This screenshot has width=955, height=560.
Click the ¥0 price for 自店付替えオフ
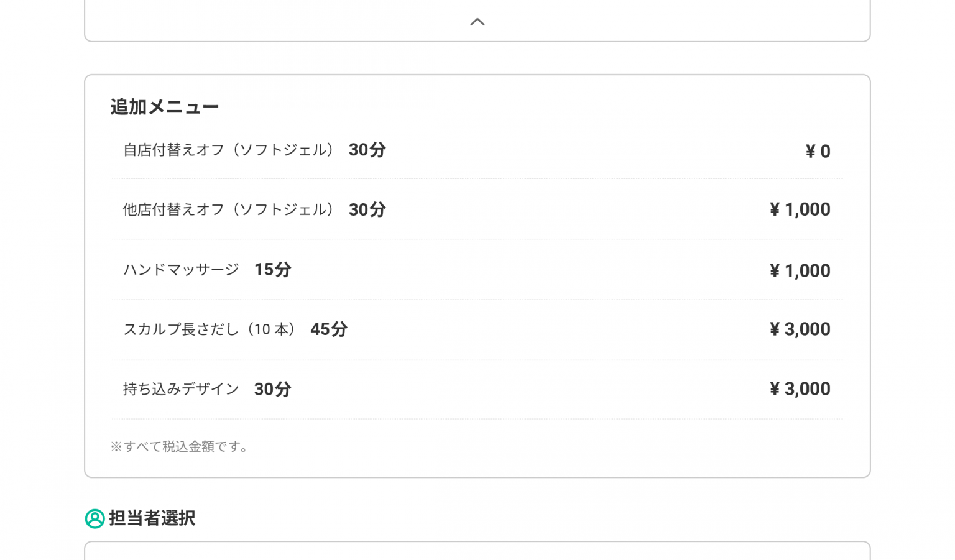tap(818, 151)
